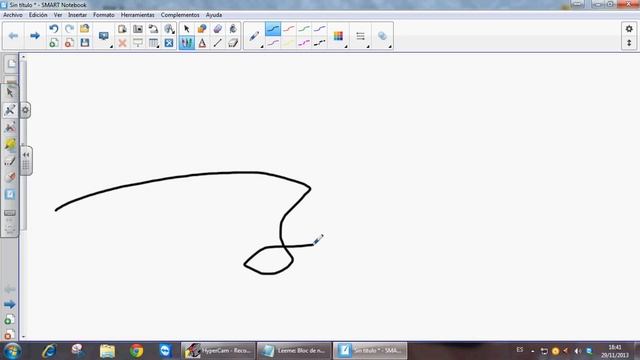The width and height of the screenshot is (640, 360).
Task: Open the Herramientas menu
Action: (x=138, y=15)
